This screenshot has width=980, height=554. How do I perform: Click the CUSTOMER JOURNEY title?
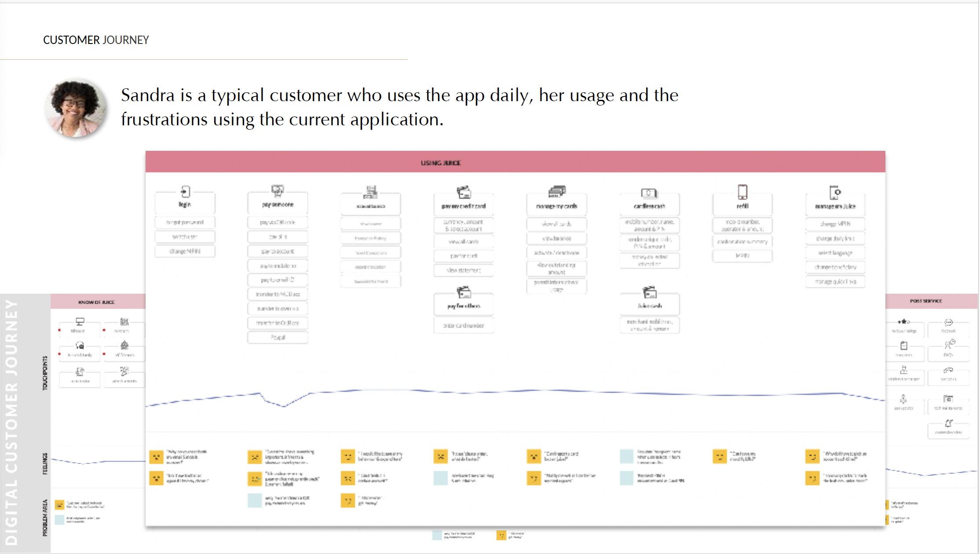pyautogui.click(x=96, y=40)
